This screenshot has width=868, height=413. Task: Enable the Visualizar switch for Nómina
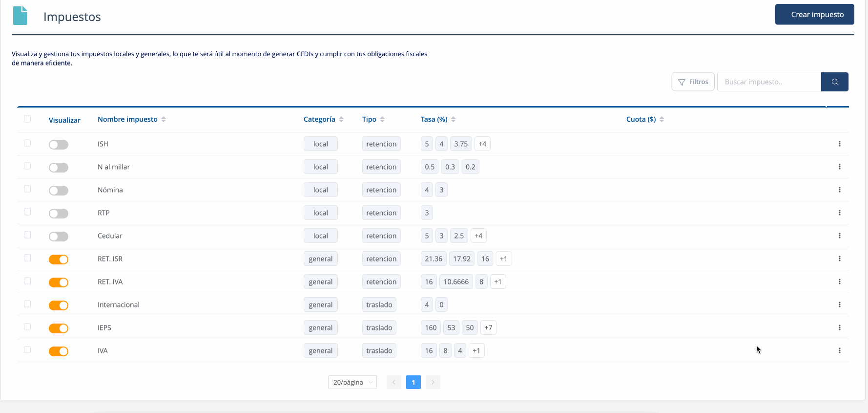pos(59,191)
